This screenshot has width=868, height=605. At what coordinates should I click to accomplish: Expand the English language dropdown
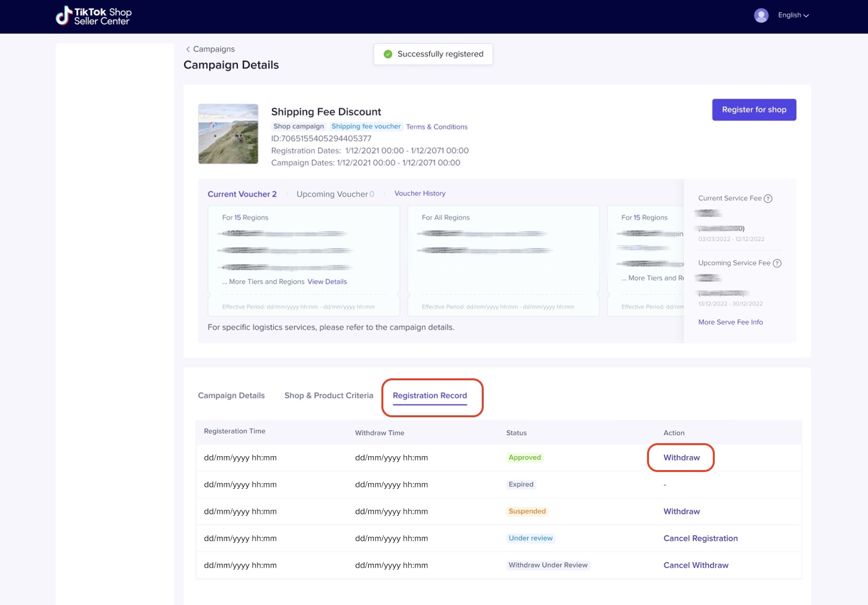click(793, 15)
